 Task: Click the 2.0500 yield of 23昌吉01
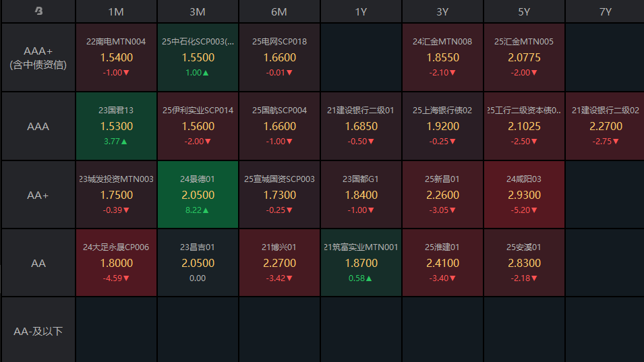tap(198, 263)
